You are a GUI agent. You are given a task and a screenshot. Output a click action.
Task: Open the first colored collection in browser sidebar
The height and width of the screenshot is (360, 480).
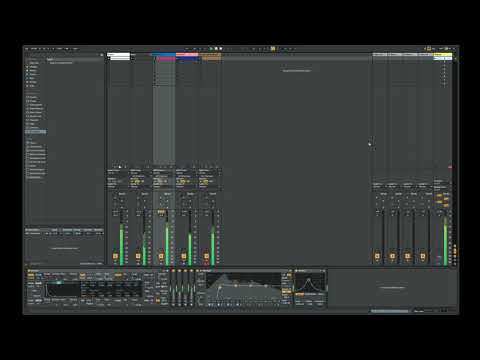pyautogui.click(x=33, y=67)
